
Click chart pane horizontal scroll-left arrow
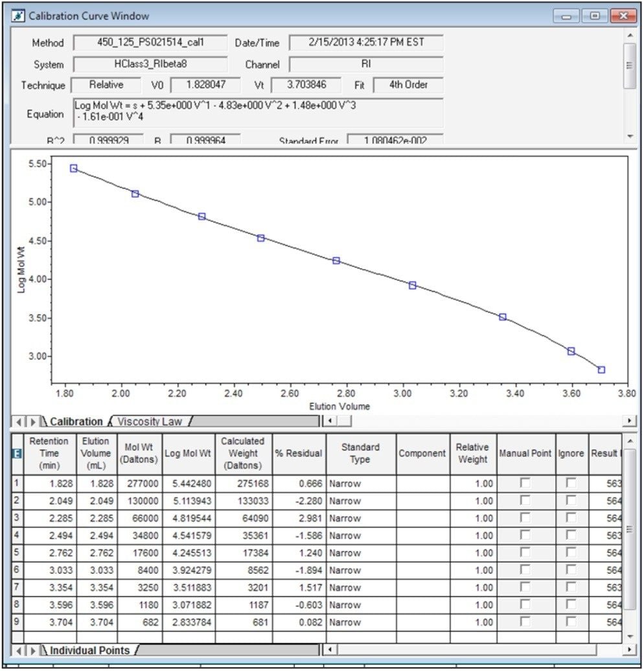point(330,421)
